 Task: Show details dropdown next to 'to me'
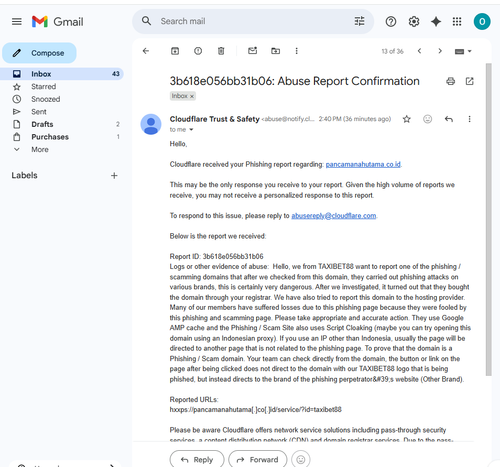point(191,130)
